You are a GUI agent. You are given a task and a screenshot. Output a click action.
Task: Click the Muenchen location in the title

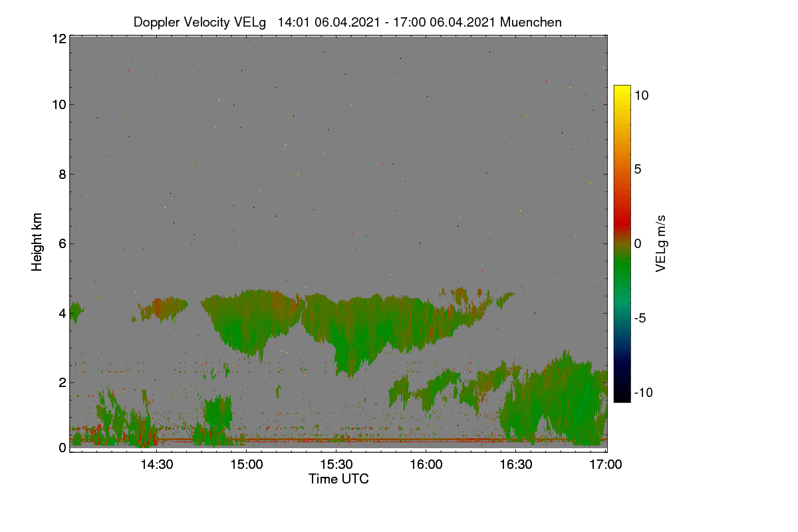tap(531, 22)
